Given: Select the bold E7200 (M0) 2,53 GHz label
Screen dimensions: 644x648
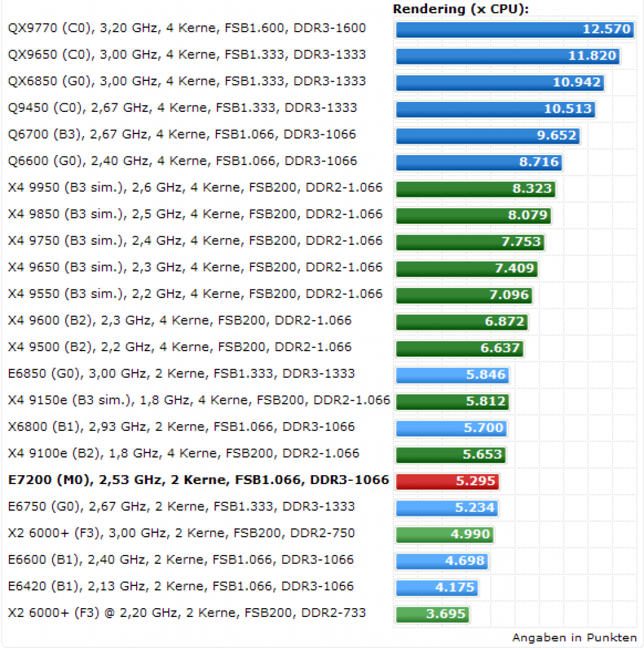Looking at the screenshot, I should click(199, 480).
